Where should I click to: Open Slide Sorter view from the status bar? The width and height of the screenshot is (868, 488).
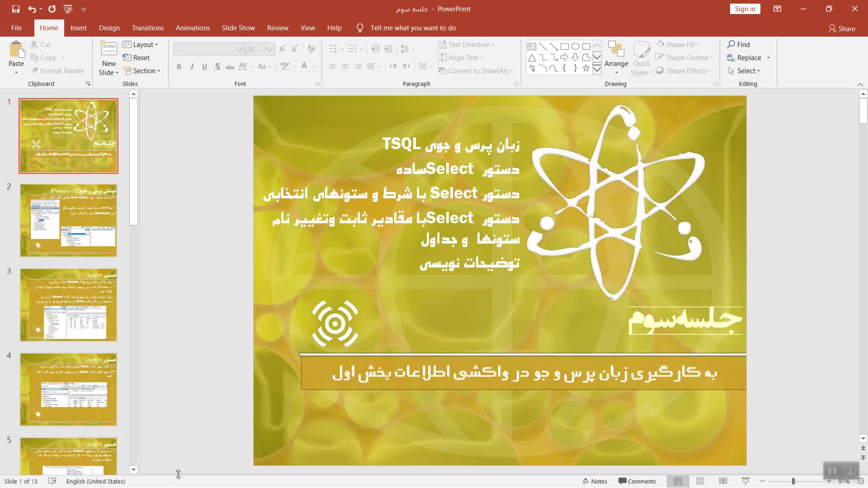pos(700,481)
